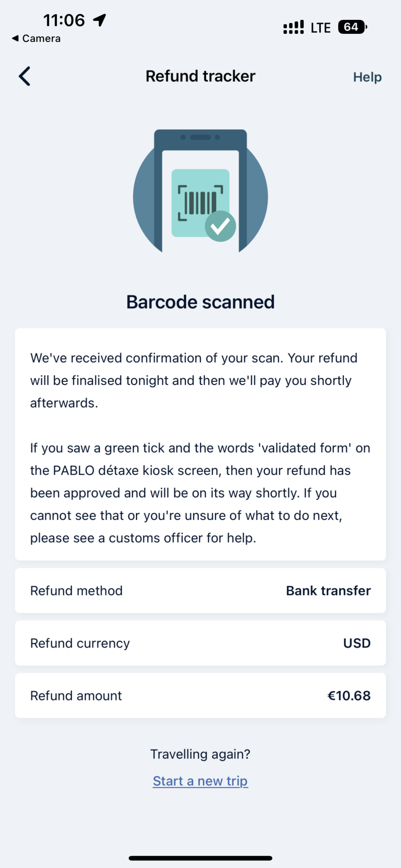This screenshot has width=401, height=868.
Task: Click the Start a new trip link
Action: tap(200, 781)
